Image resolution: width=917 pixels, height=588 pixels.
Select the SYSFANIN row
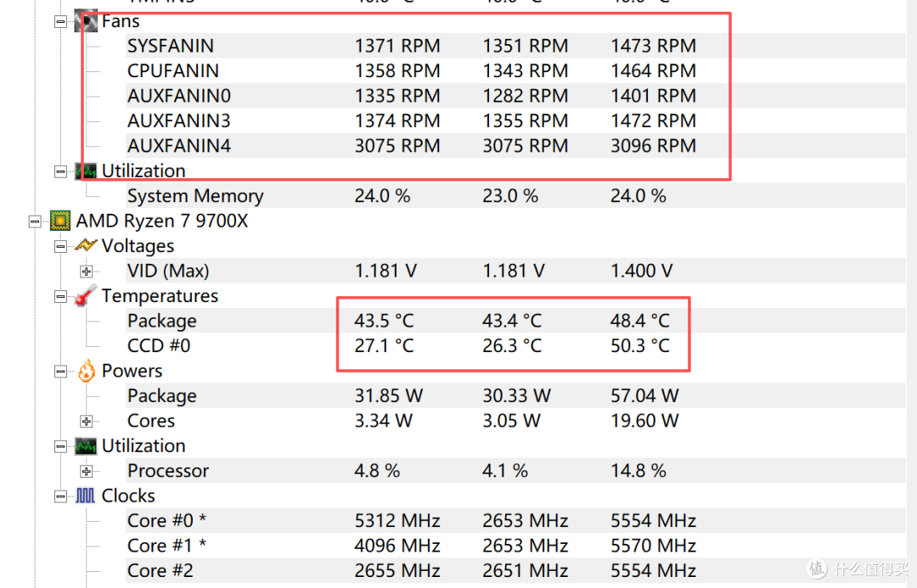point(515,46)
